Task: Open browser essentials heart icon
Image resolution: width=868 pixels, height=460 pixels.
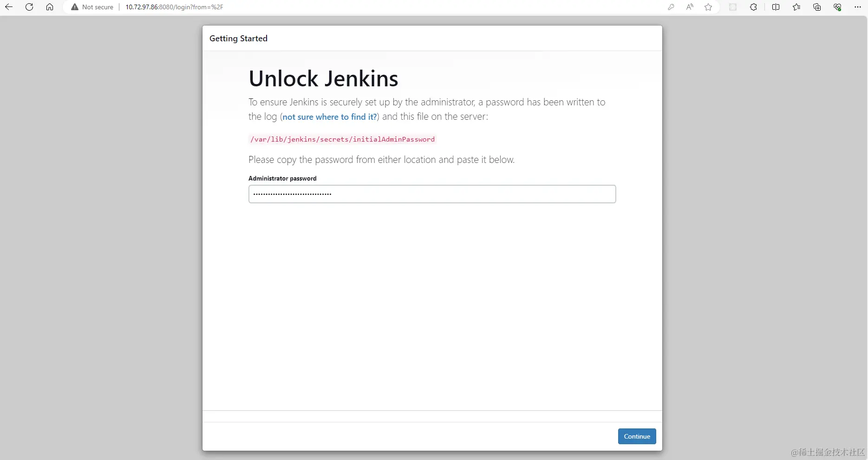Action: click(837, 7)
